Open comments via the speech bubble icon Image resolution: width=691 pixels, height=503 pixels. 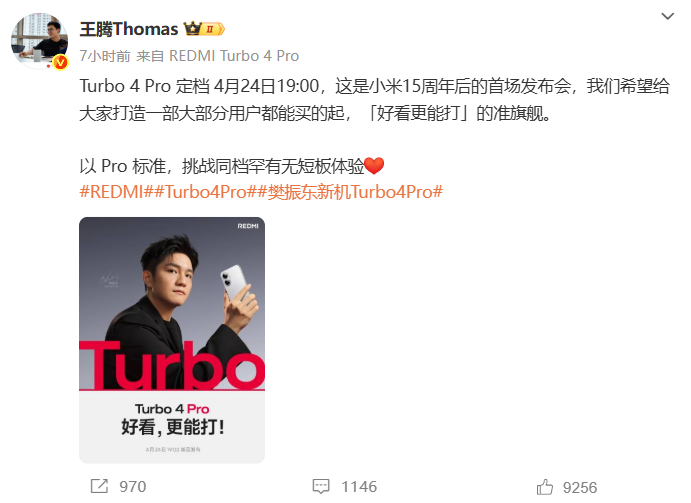[321, 486]
